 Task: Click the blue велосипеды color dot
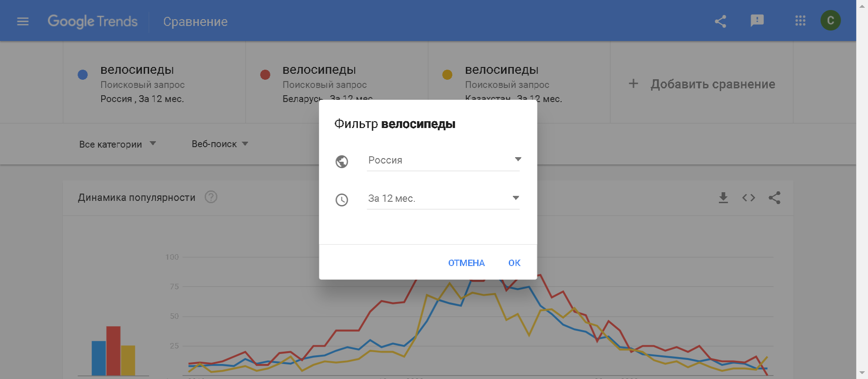[83, 75]
